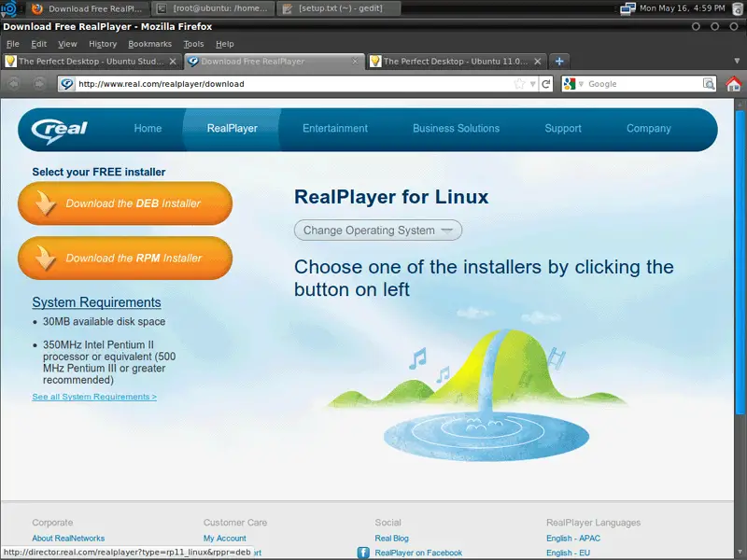Download the DEB Installer
Screen dimensions: 747x560
coord(125,203)
